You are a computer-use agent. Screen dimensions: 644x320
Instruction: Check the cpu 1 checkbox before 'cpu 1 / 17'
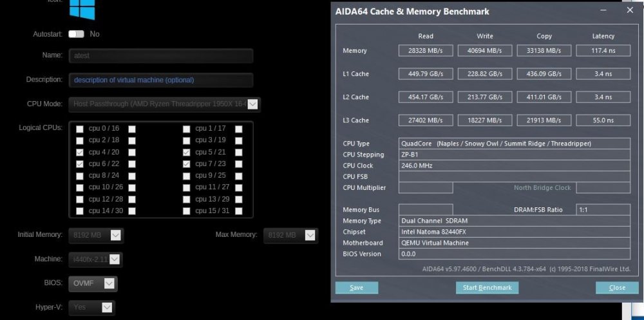187,129
